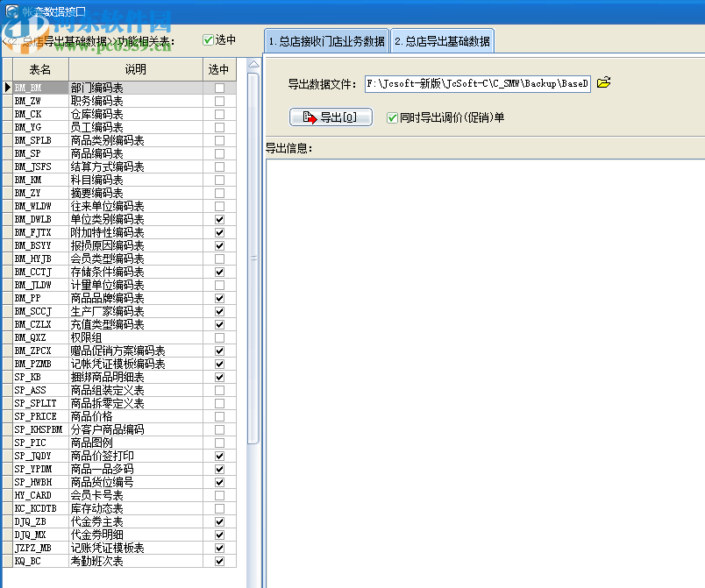Switch to tab 1.总店接收门店业务数据
The image size is (705, 588).
326,41
